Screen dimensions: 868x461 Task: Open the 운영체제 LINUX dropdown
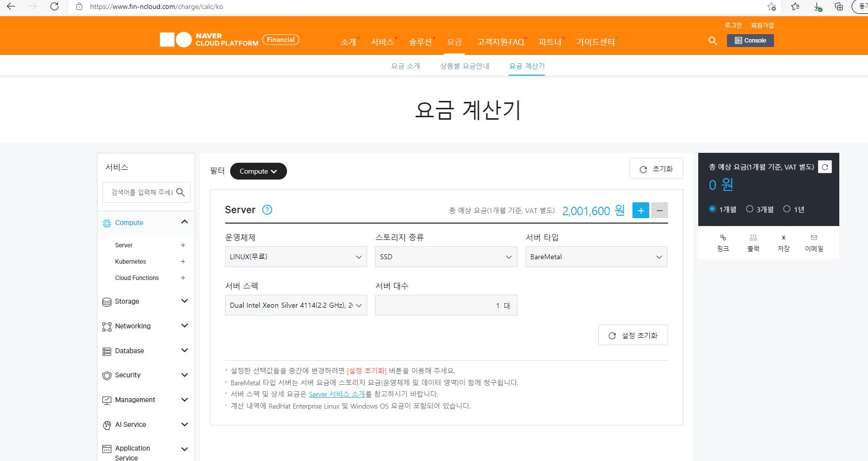(x=296, y=257)
